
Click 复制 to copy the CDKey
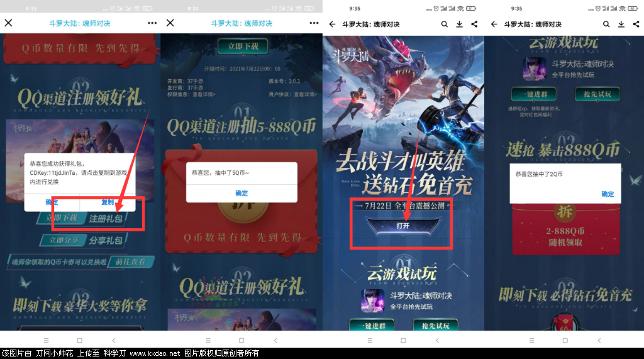coord(108,202)
